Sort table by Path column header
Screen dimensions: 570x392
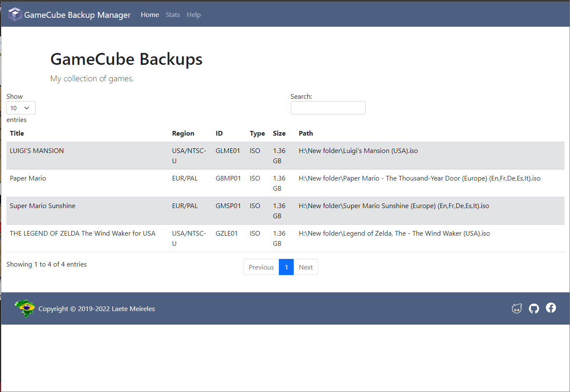pos(306,133)
